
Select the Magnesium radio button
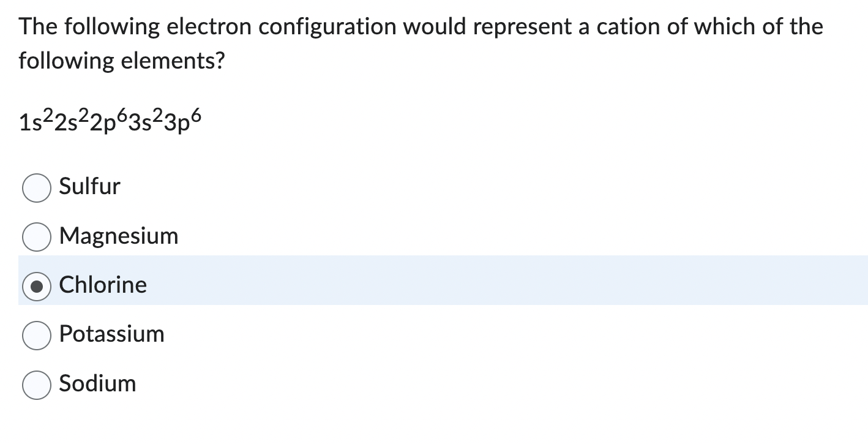pyautogui.click(x=36, y=237)
